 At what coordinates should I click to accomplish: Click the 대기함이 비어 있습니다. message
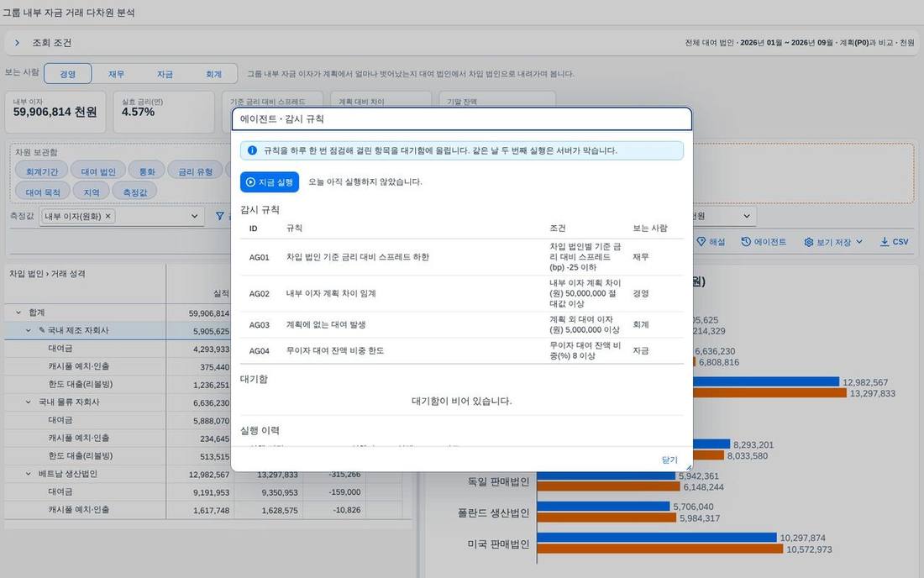(x=461, y=401)
